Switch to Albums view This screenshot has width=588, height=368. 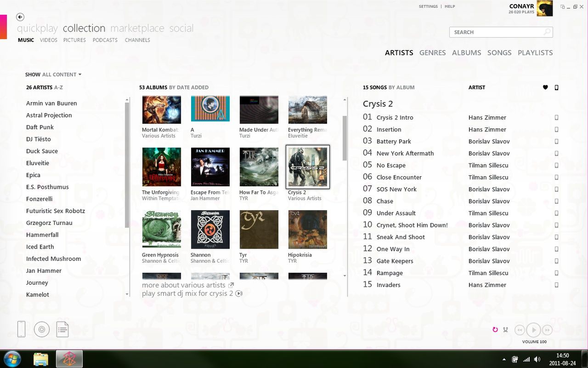point(466,53)
